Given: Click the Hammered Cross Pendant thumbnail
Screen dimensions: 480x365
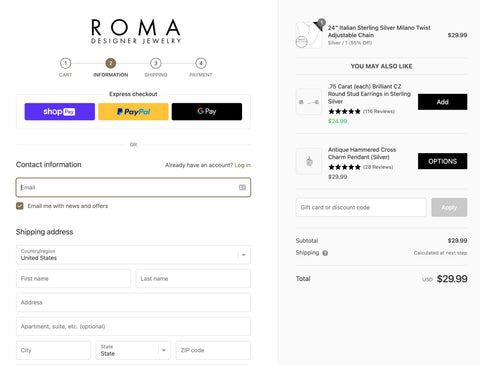Looking at the screenshot, I should click(309, 161).
